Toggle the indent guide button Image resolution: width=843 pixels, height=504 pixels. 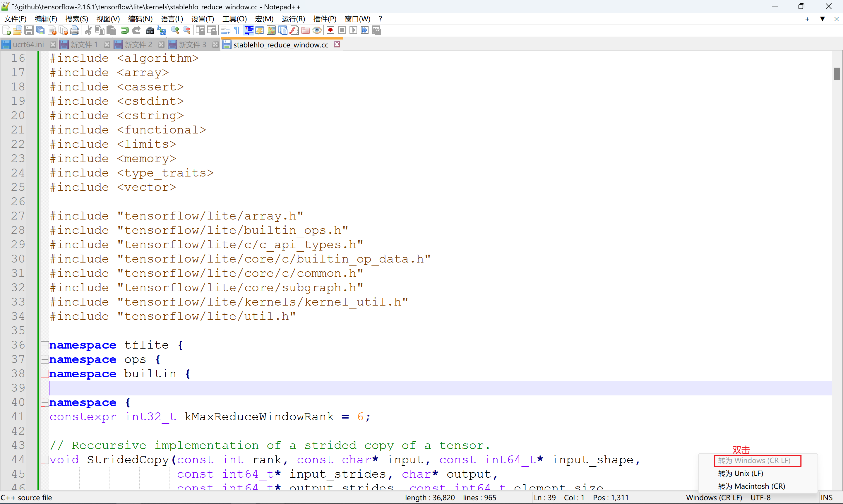coord(249,30)
